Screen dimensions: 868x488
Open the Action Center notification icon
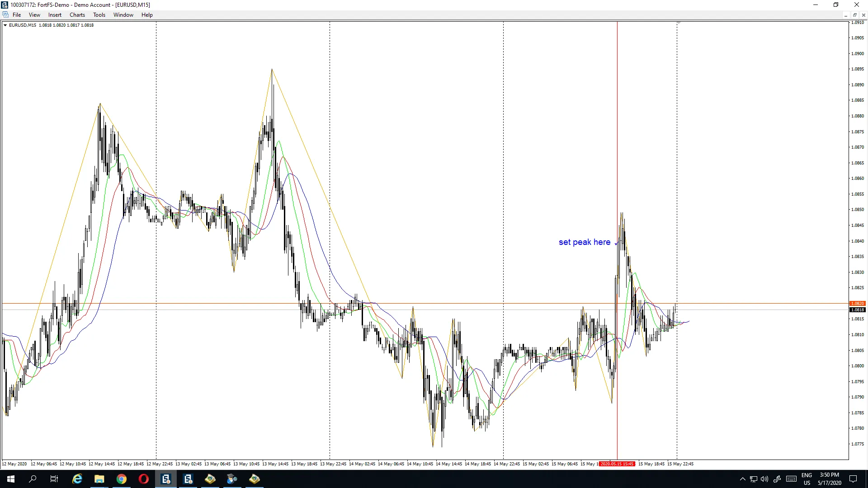[x=854, y=479]
